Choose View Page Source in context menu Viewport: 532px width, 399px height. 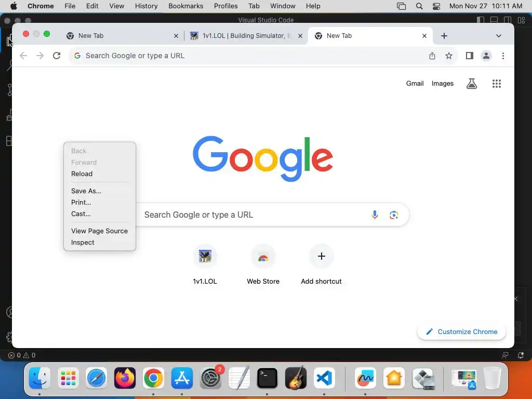pos(100,231)
